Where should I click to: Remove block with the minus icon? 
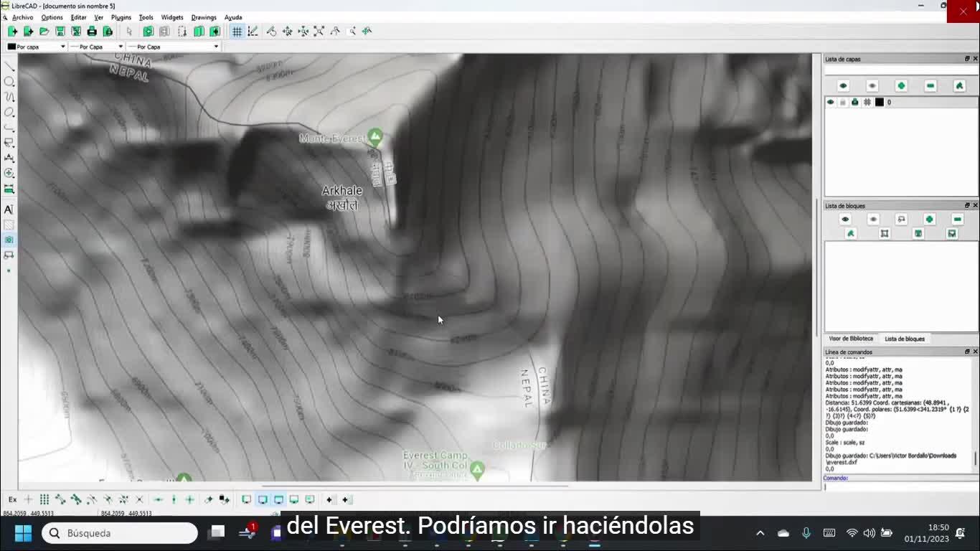957,220
